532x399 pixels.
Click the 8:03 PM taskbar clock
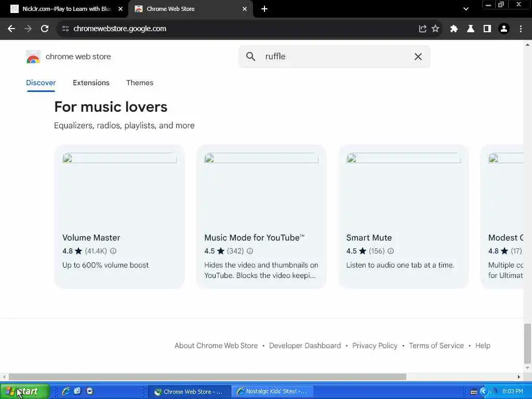coord(513,392)
